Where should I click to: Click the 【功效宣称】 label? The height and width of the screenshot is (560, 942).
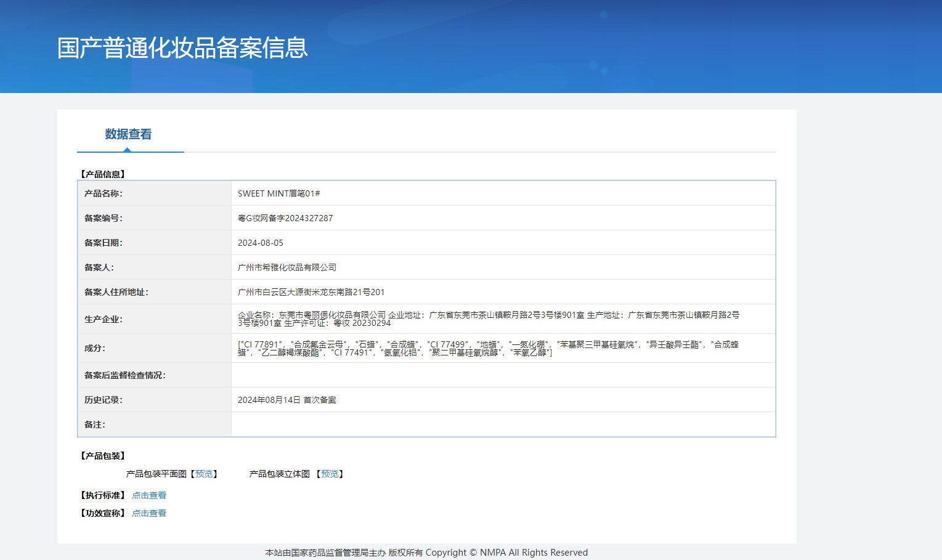[x=103, y=513]
